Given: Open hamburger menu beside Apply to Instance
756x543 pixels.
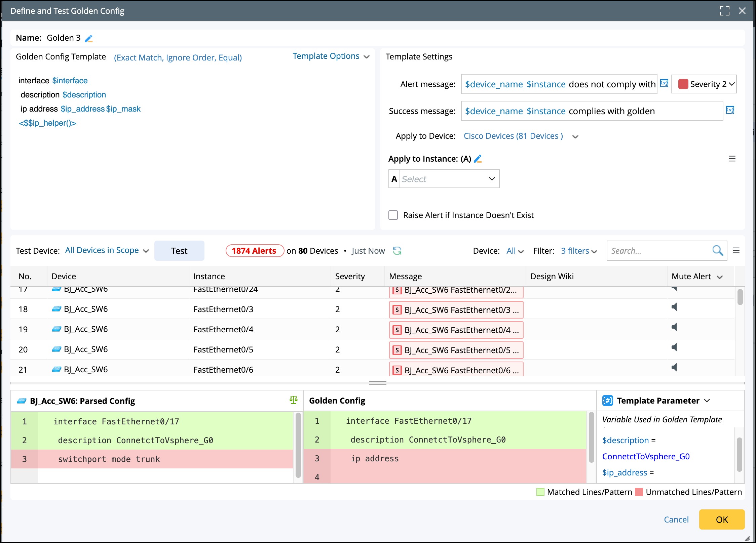Looking at the screenshot, I should (x=732, y=159).
